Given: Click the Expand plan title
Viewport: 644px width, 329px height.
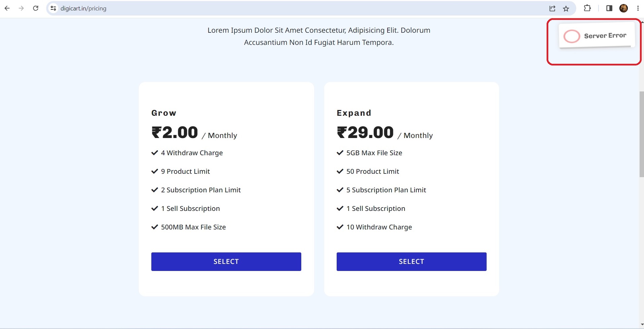Looking at the screenshot, I should coord(354,113).
